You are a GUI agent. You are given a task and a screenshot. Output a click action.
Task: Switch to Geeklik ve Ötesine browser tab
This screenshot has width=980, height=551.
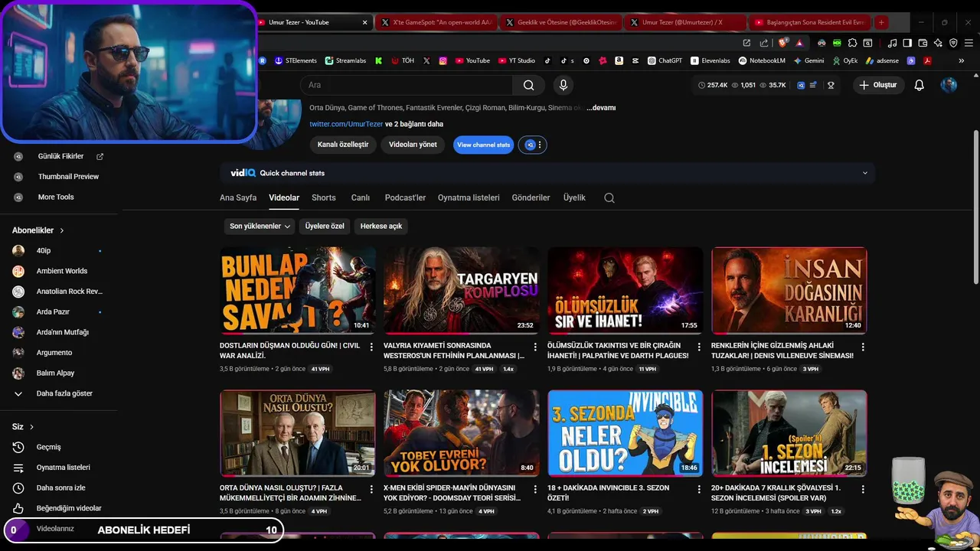(x=561, y=22)
